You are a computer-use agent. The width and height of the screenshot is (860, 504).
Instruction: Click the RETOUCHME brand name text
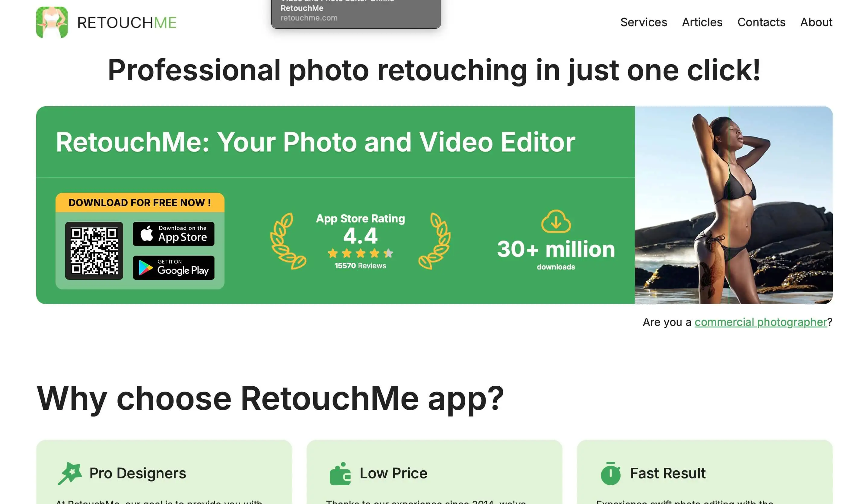[x=127, y=23]
